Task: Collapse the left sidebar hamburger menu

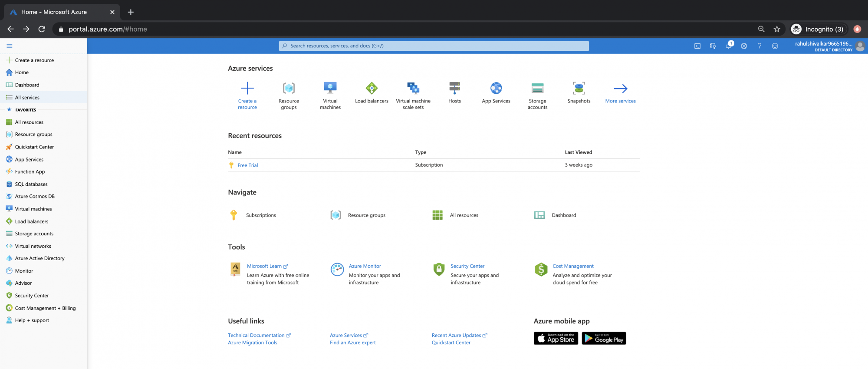Action: tap(10, 46)
